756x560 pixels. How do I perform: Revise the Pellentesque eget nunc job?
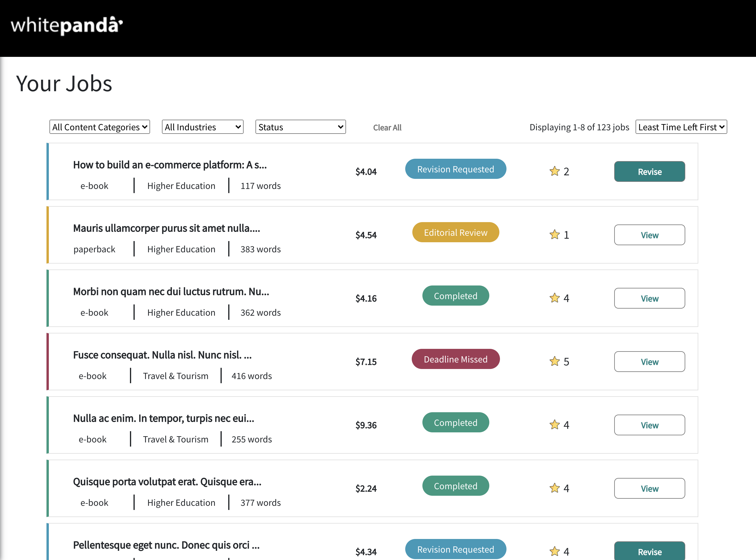point(649,551)
